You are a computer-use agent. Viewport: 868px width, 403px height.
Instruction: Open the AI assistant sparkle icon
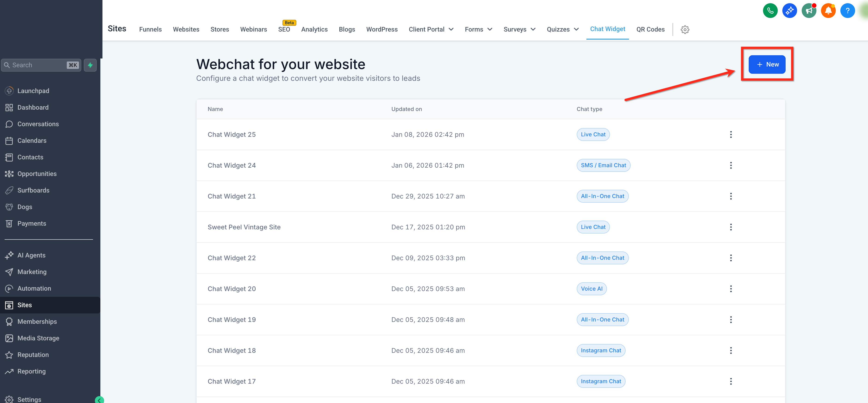(x=789, y=11)
